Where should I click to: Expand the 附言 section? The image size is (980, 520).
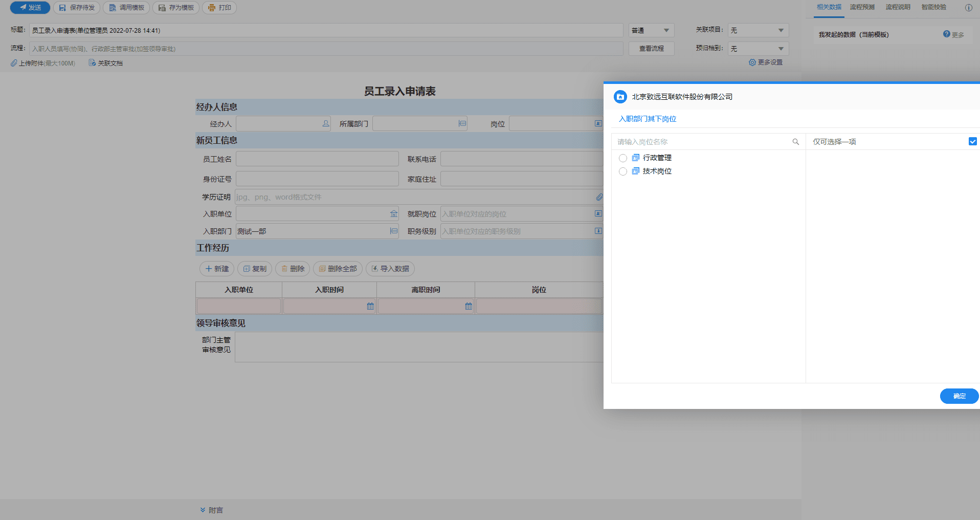point(211,510)
